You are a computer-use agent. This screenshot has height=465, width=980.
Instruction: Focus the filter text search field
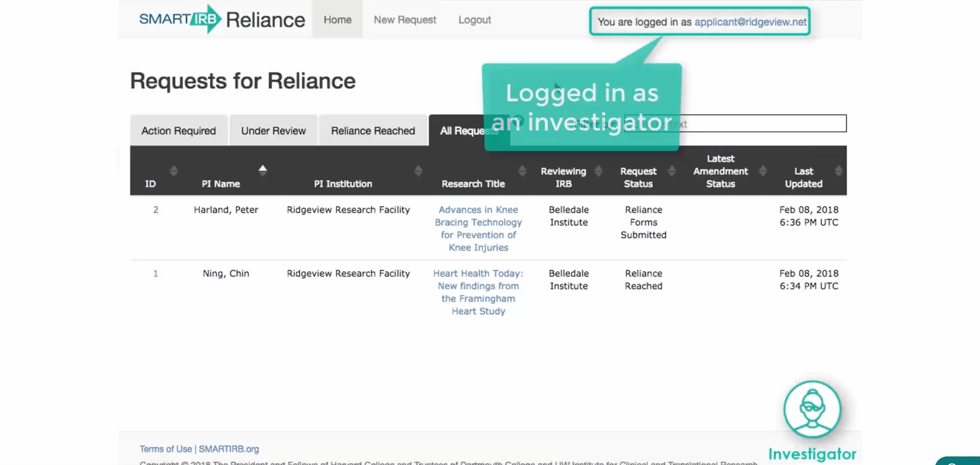[735, 123]
